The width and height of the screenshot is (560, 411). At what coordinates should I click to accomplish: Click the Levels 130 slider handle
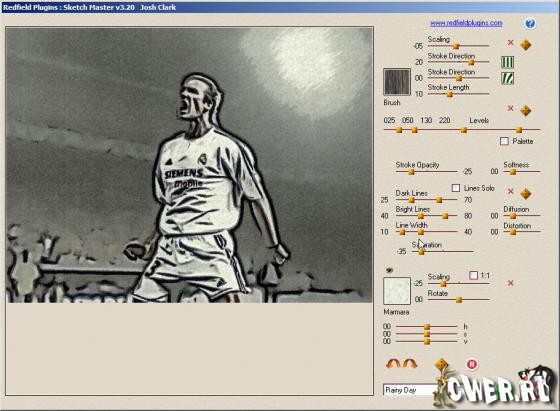[463, 130]
